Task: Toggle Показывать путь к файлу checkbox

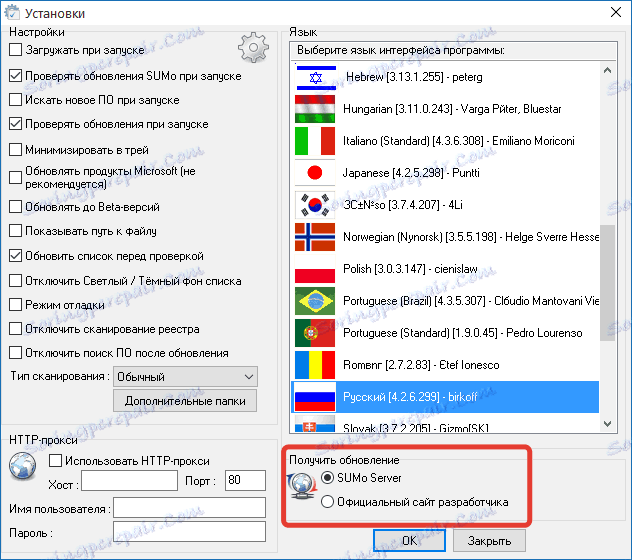Action: pyautogui.click(x=15, y=231)
